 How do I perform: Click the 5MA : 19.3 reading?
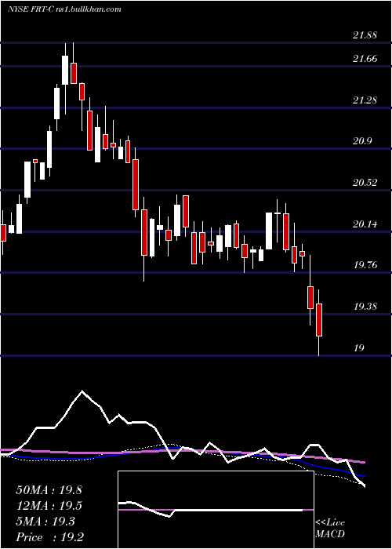pos(45,522)
